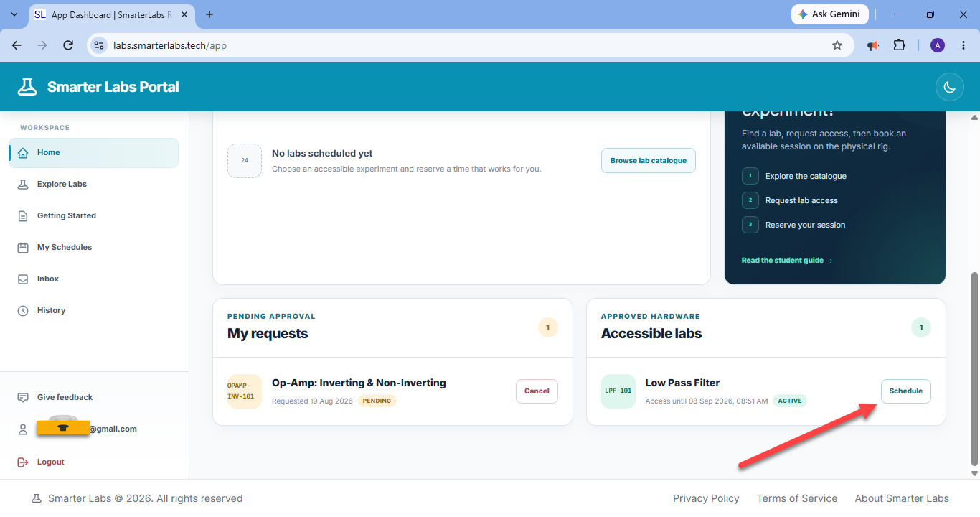980x517 pixels.
Task: Open About Smarter Labs footer link
Action: click(902, 498)
